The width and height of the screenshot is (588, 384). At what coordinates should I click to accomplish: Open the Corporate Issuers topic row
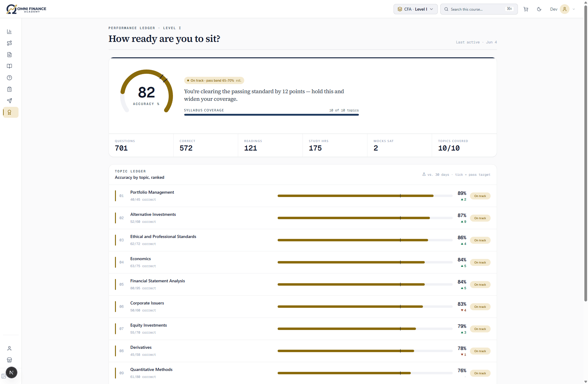(x=302, y=307)
